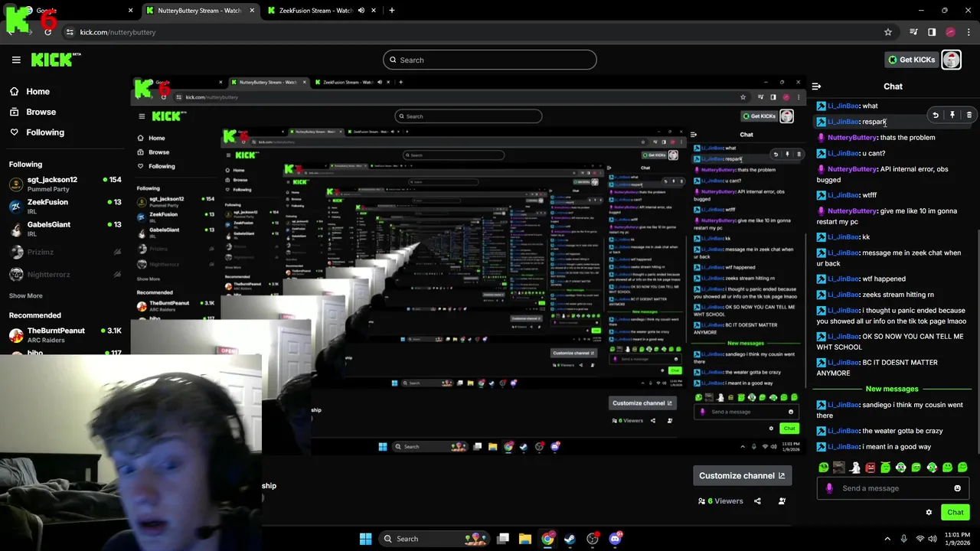Open sgt_jackson12 channel in Following list

(65, 184)
